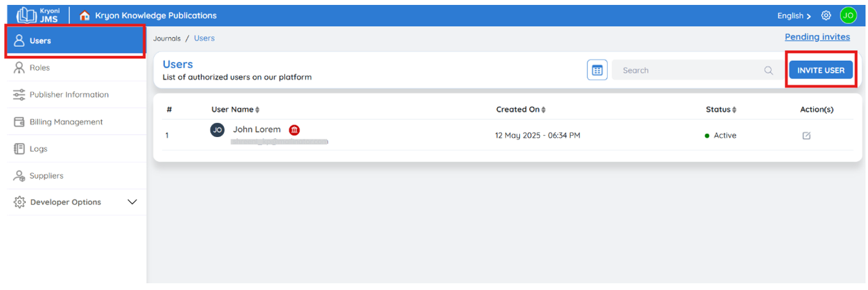
Task: Click the home icon beside Kryon Knowledge Publications
Action: point(85,15)
